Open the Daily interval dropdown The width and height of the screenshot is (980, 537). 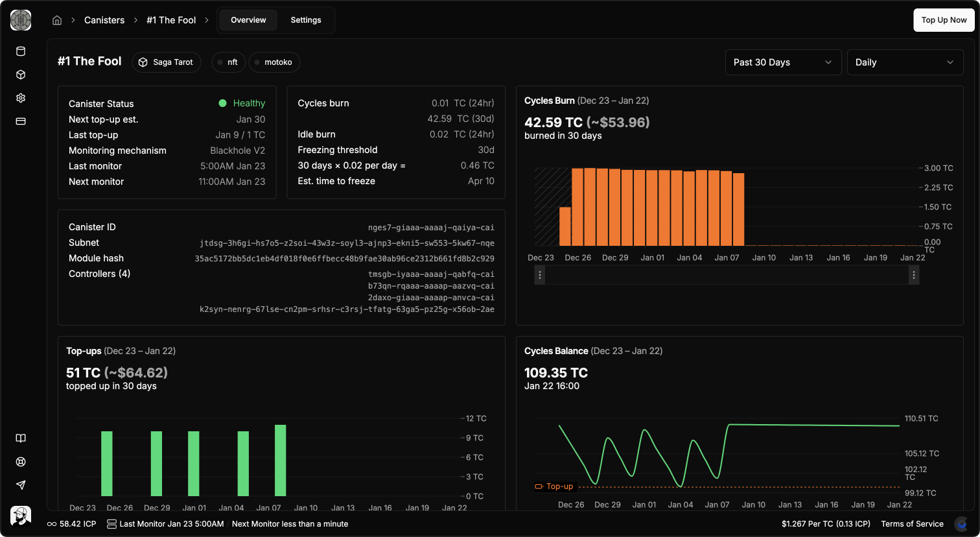(905, 62)
